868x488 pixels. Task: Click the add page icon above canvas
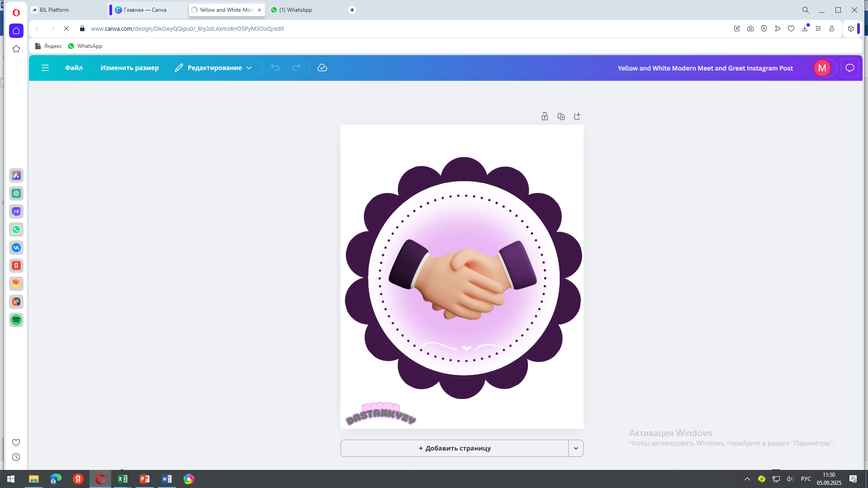(x=577, y=117)
